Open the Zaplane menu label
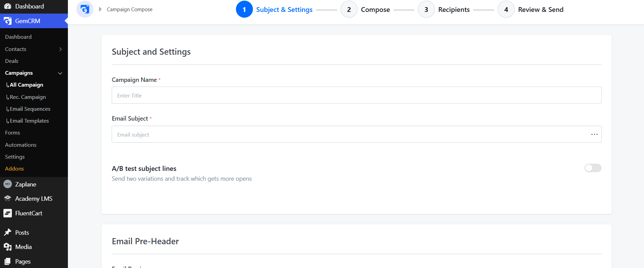The width and height of the screenshot is (644, 268). tap(25, 184)
